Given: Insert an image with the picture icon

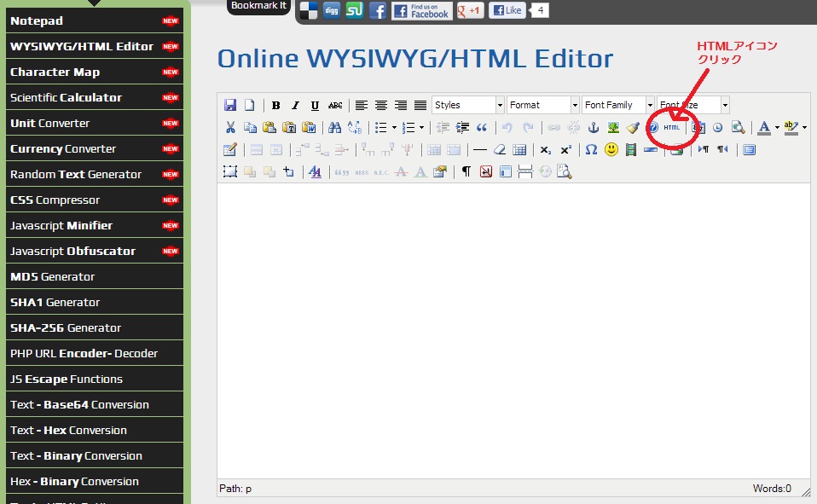Looking at the screenshot, I should 613,128.
